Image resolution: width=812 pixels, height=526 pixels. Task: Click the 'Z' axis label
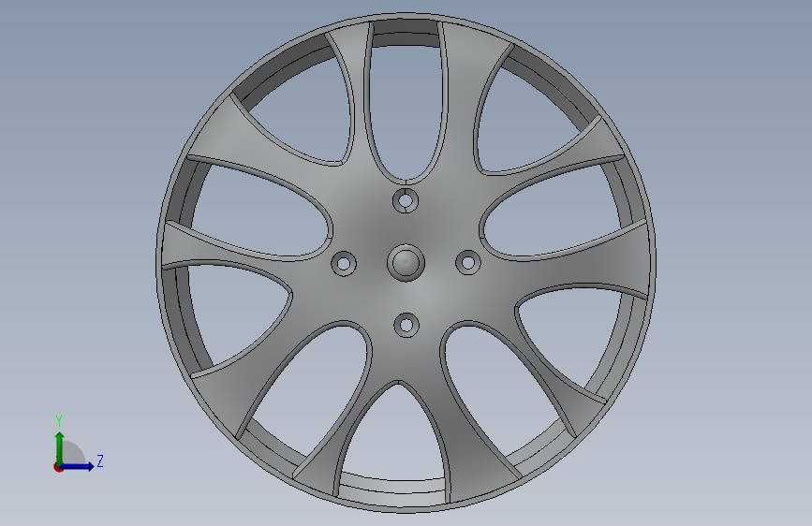(x=100, y=460)
